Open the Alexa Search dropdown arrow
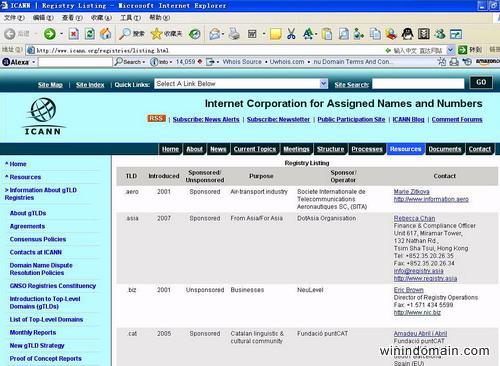The width and height of the screenshot is (500, 366). (x=144, y=62)
